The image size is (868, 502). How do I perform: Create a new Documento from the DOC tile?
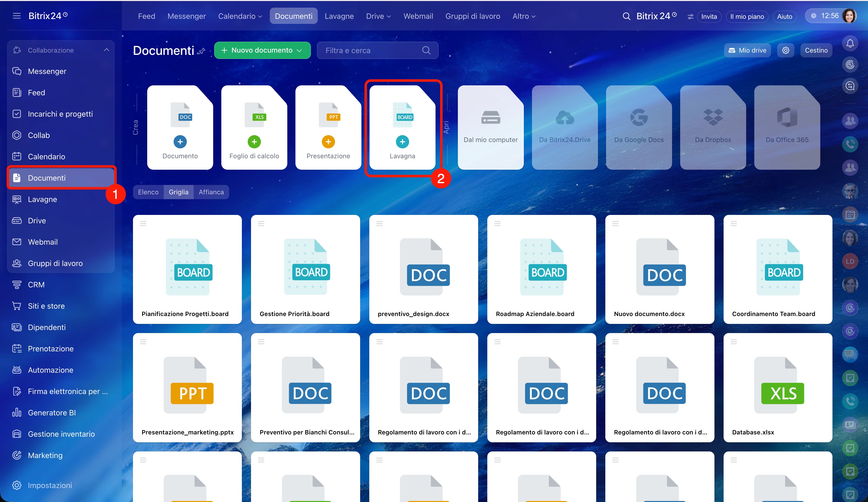(x=180, y=128)
